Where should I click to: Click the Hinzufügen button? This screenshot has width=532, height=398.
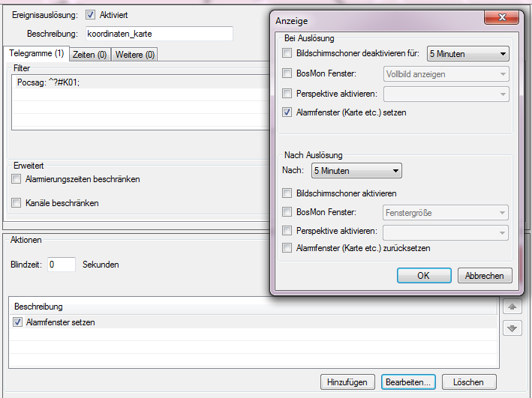tap(348, 382)
